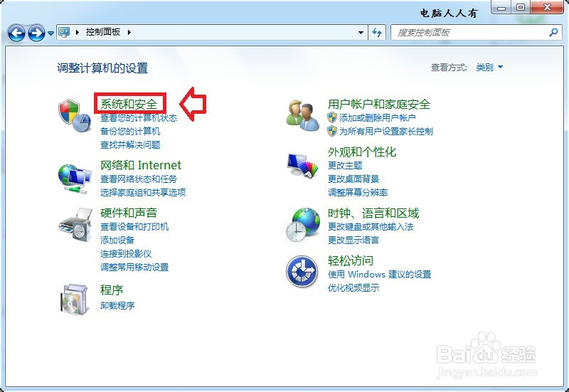Image resolution: width=569 pixels, height=392 pixels.
Task: Click the Network and Internet globe icon
Action: click(x=75, y=179)
